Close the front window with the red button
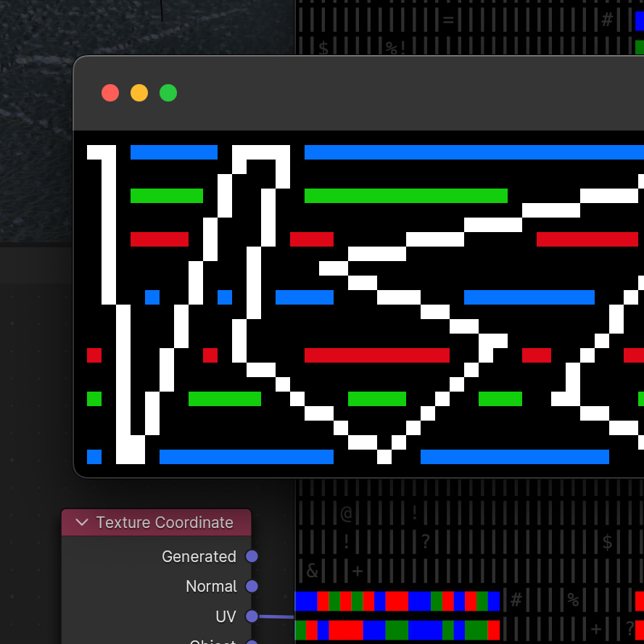 [x=110, y=93]
